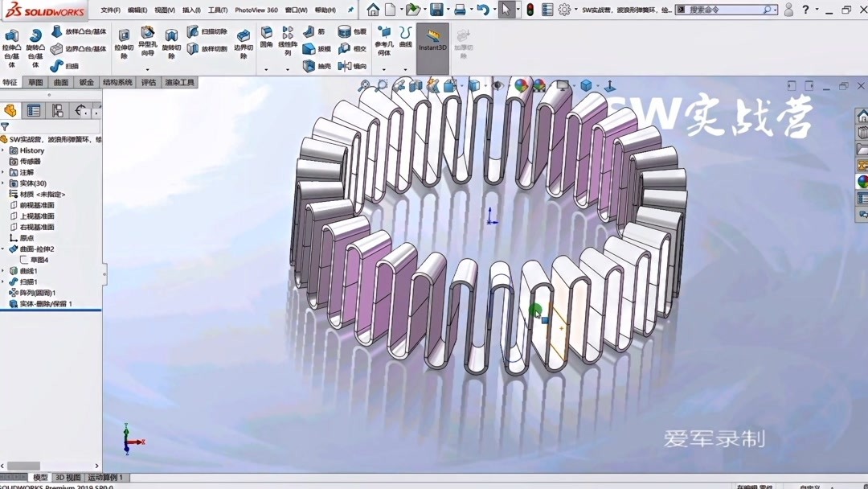Switch to the 钣金 ribbon tab
Viewport: 868px width, 489px height.
coord(85,81)
